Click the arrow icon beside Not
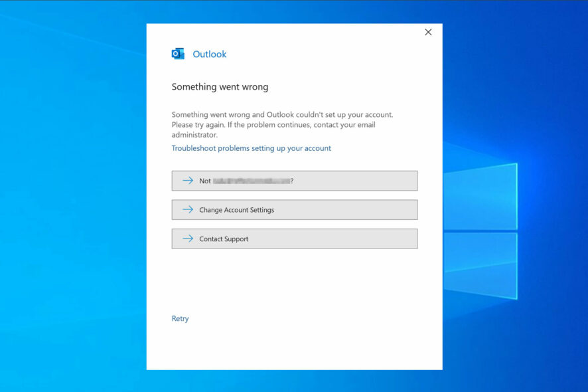Viewport: 588px width, 392px height. coord(188,181)
